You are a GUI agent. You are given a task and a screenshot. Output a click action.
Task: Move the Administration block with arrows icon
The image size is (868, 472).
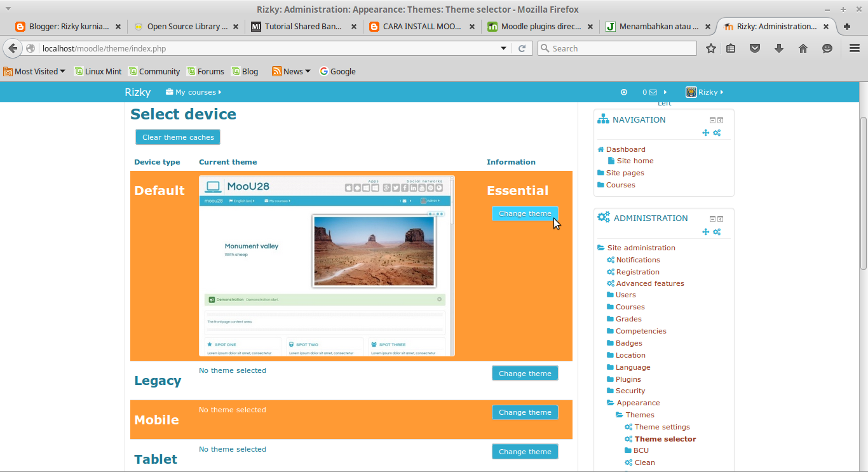[x=705, y=232]
